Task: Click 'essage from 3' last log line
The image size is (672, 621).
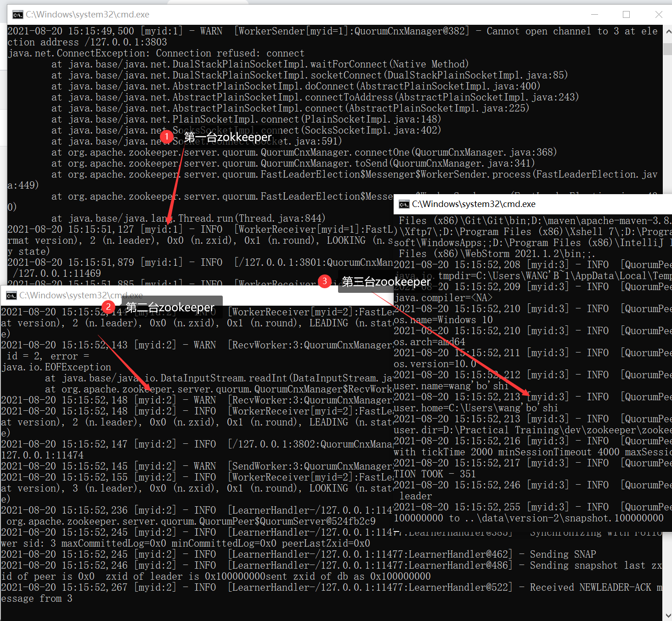Action: 37,599
